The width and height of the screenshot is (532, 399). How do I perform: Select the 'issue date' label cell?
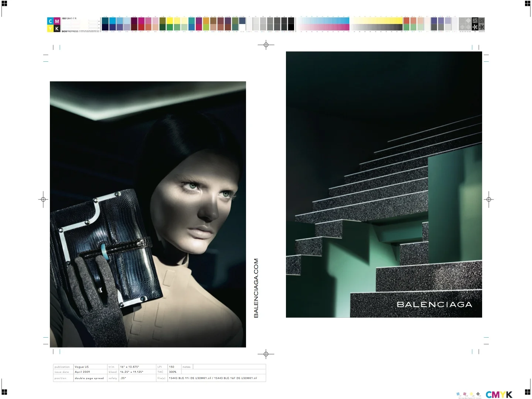coord(64,372)
